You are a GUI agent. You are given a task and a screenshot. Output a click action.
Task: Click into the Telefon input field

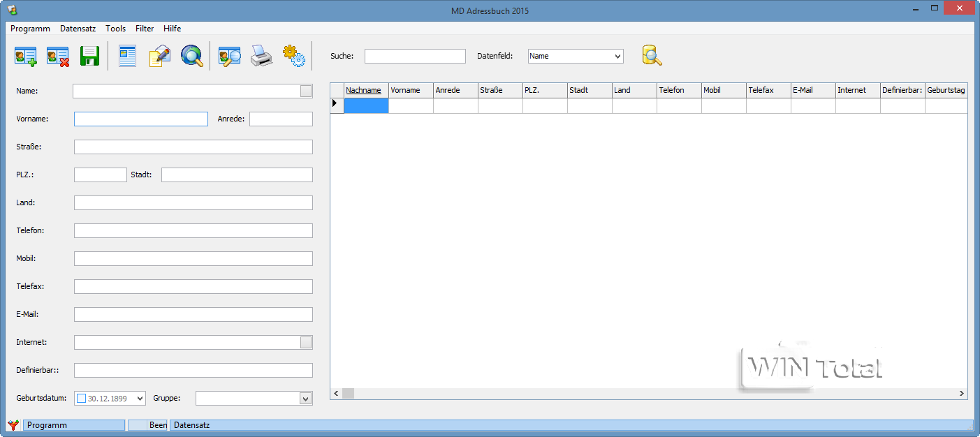point(193,230)
